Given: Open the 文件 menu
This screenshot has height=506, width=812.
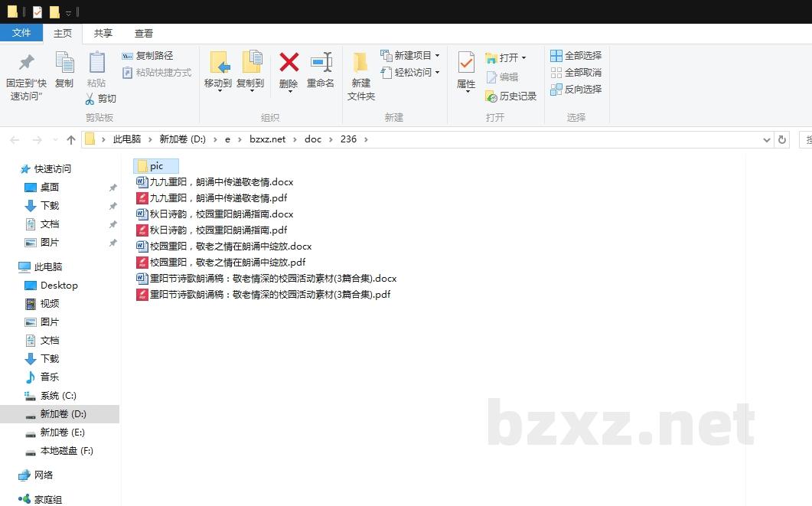Looking at the screenshot, I should point(22,33).
